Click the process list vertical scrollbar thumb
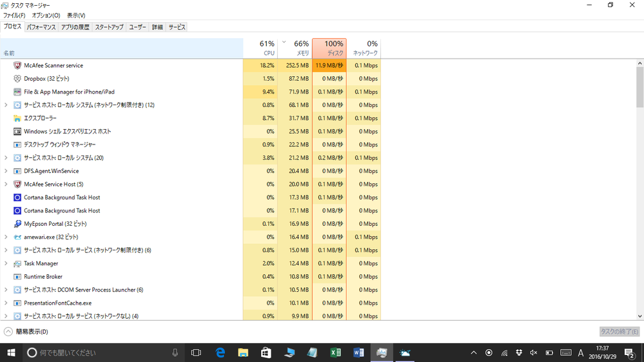 coord(640,87)
